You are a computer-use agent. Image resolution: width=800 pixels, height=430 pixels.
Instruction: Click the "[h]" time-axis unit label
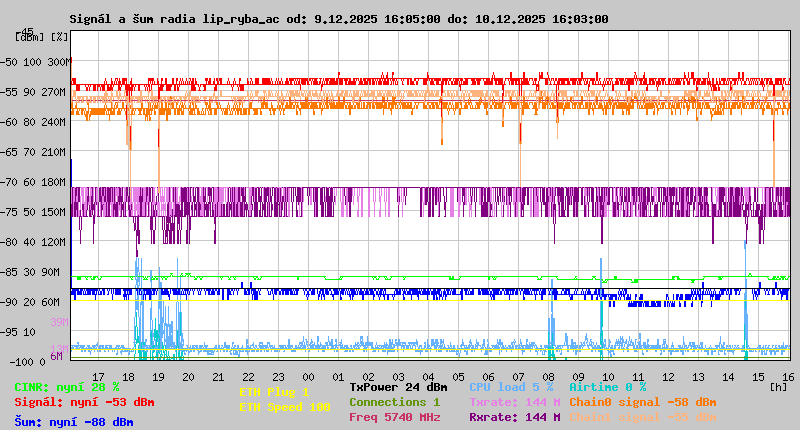[x=779, y=387]
